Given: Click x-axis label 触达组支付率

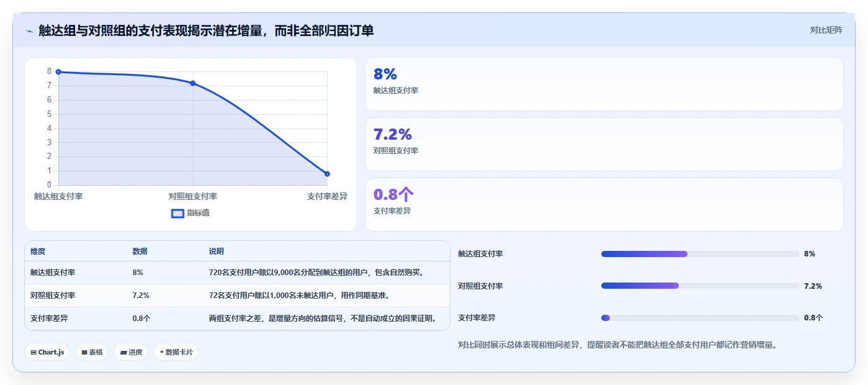Looking at the screenshot, I should tap(58, 196).
